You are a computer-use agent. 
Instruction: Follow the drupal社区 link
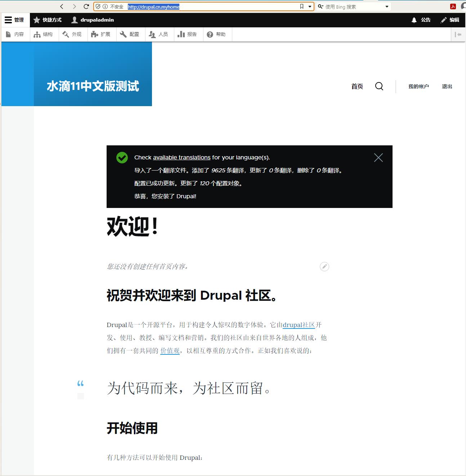(x=299, y=325)
